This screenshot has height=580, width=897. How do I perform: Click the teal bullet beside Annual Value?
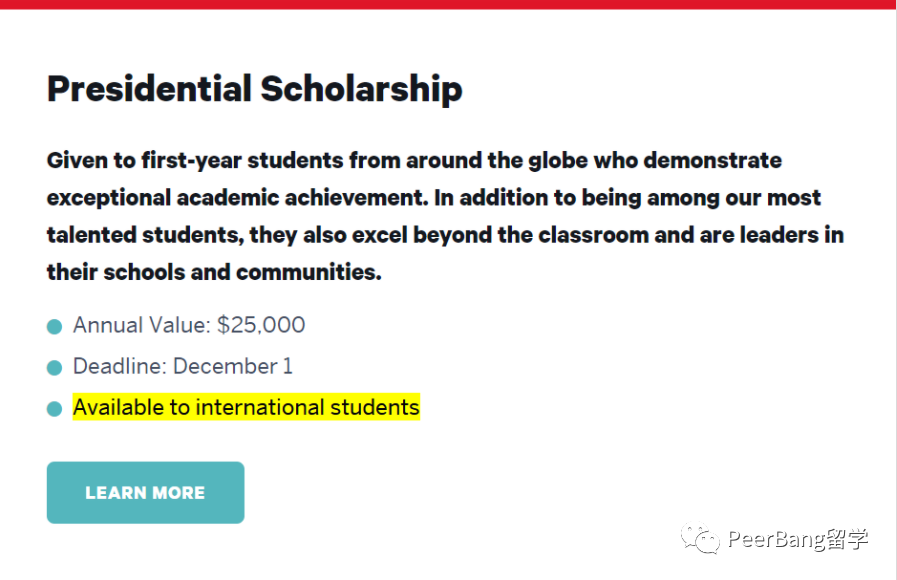(54, 327)
